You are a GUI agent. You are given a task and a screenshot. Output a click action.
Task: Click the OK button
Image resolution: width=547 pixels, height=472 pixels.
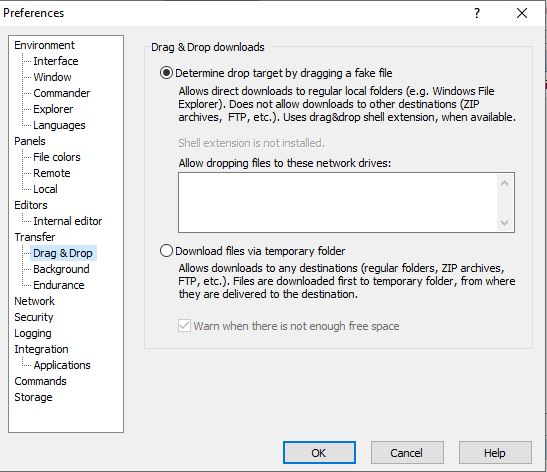tap(319, 453)
